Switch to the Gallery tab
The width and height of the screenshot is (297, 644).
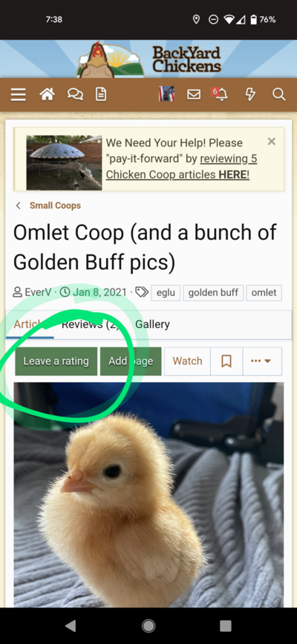tap(153, 324)
